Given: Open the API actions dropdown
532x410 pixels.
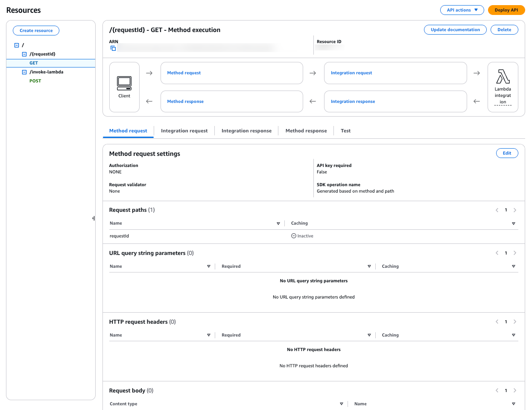Looking at the screenshot, I should pyautogui.click(x=462, y=10).
